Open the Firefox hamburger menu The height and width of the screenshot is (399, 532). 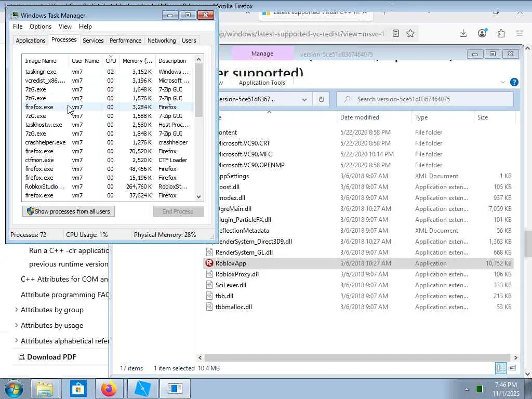coord(520,33)
